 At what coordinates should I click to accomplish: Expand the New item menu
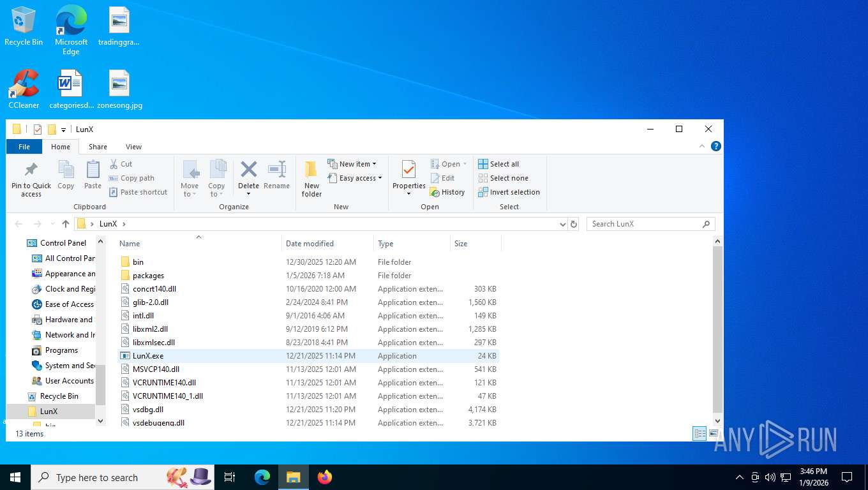352,164
